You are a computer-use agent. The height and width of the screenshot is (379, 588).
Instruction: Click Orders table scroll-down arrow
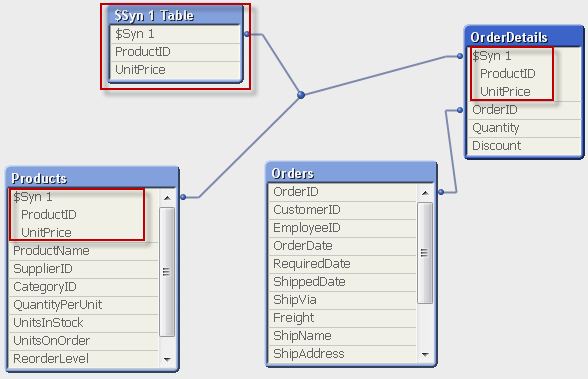click(425, 354)
